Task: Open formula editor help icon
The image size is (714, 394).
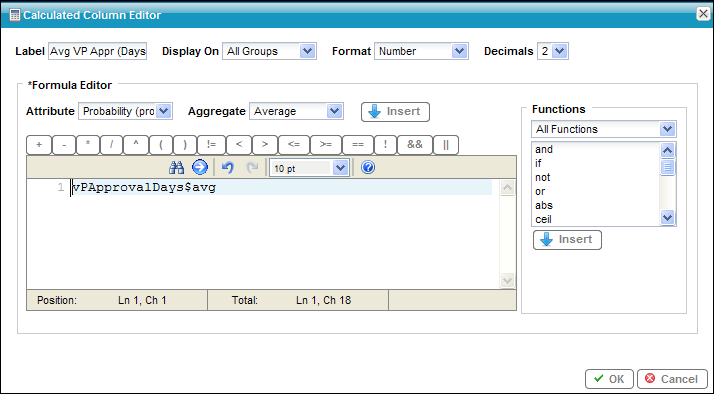Action: [368, 168]
